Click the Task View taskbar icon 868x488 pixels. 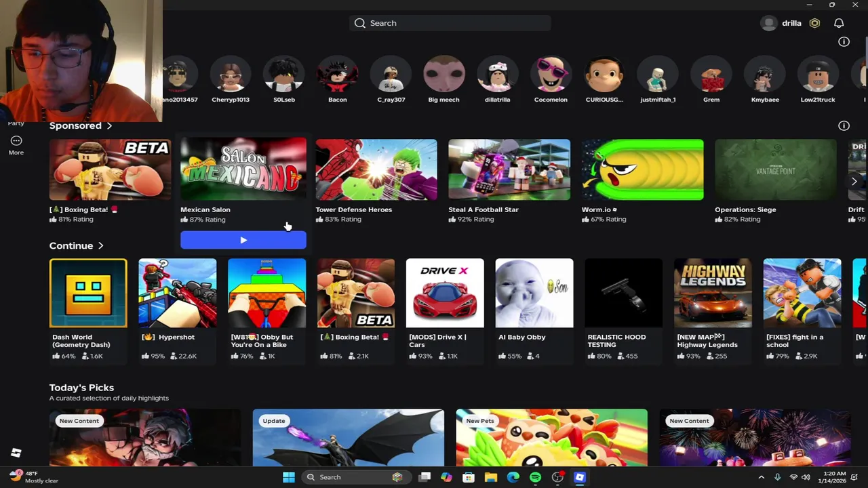point(425,477)
